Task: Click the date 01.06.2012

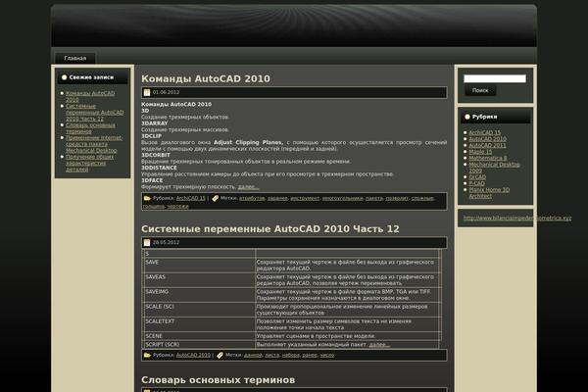Action: coord(167,92)
